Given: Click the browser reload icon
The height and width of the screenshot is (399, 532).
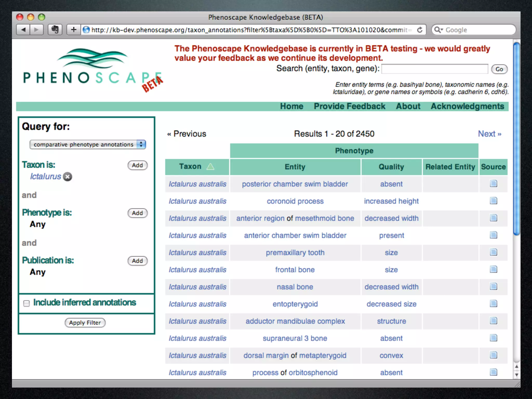Looking at the screenshot, I should click(420, 30).
